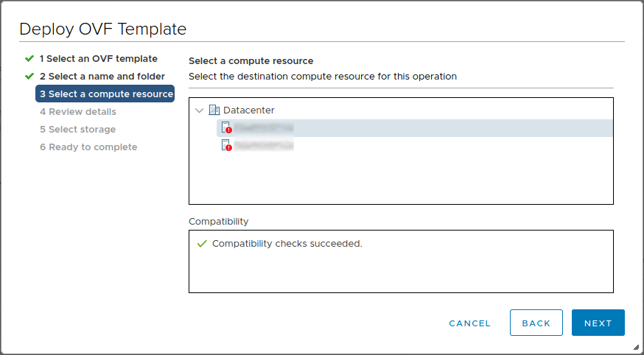Select the second host in the tree
644x355 pixels.
pos(264,146)
